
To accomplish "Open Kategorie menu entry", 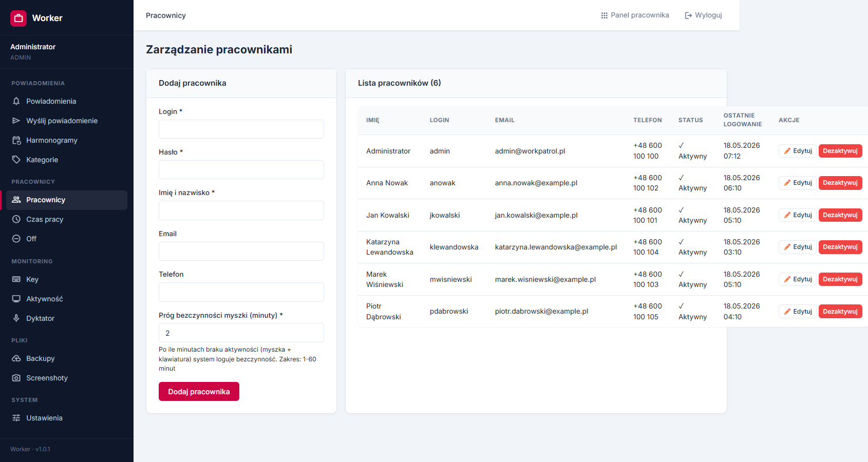I will point(67,160).
